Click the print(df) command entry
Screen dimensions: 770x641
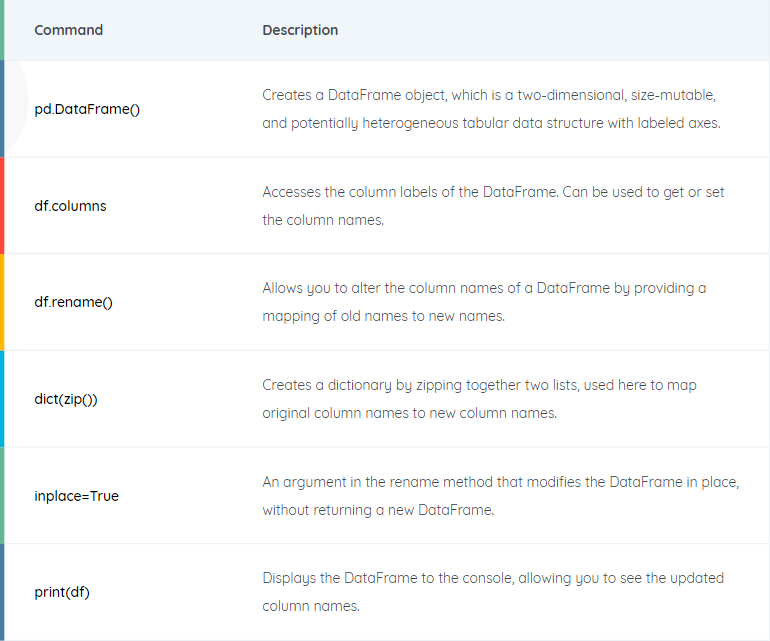[x=62, y=592]
